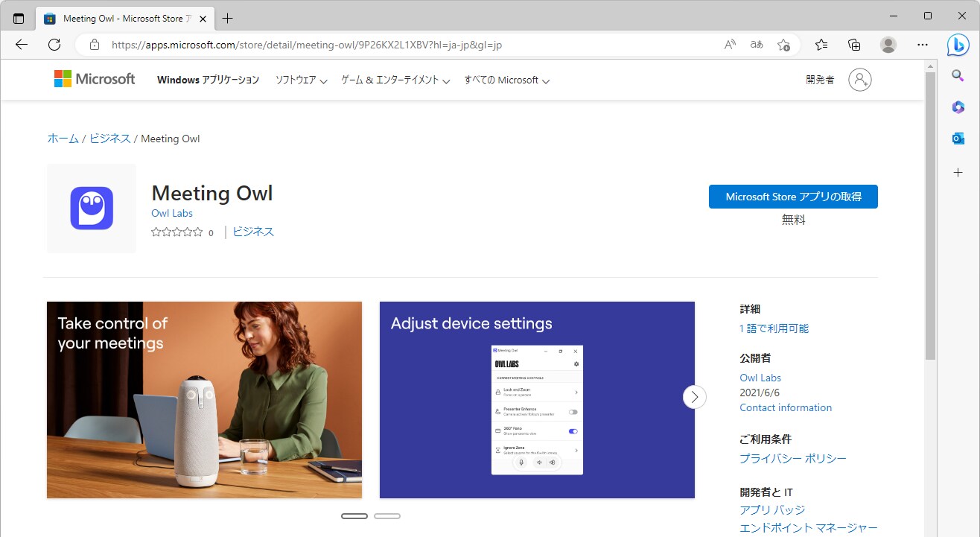
Task: Click Microsoft Store アプリの取得 button
Action: coord(793,197)
